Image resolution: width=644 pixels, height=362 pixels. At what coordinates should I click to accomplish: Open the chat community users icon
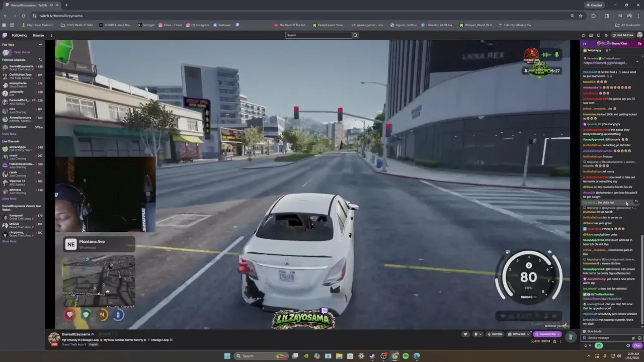pos(639,44)
